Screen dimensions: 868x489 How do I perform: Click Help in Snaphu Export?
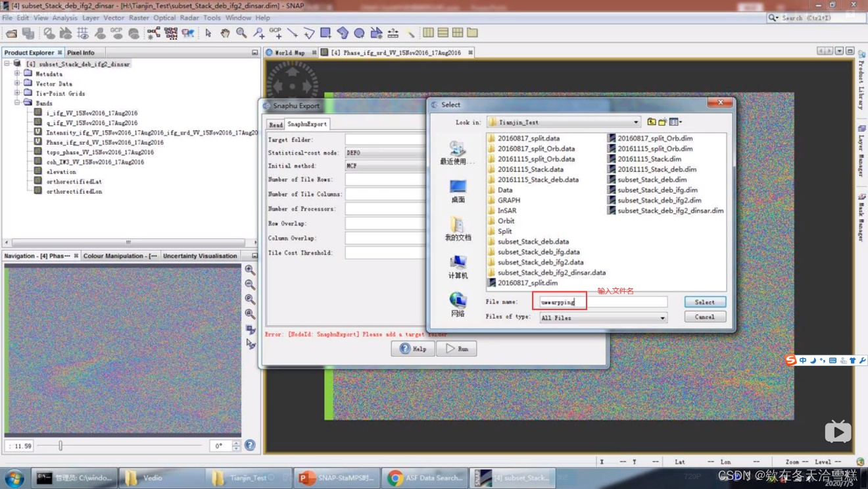(413, 349)
